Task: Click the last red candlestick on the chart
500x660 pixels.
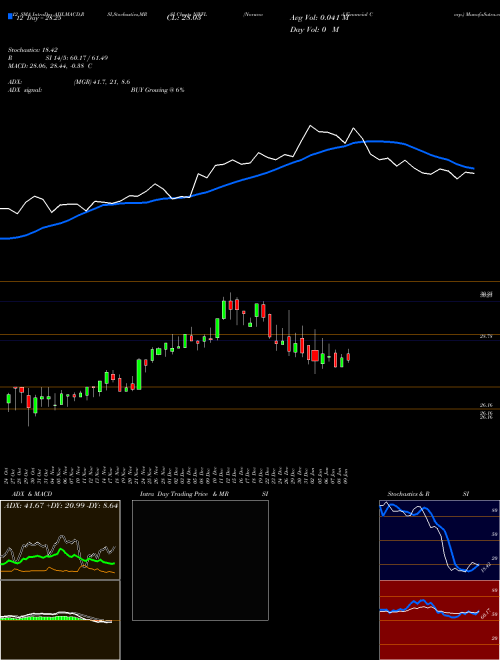Action: tap(348, 357)
